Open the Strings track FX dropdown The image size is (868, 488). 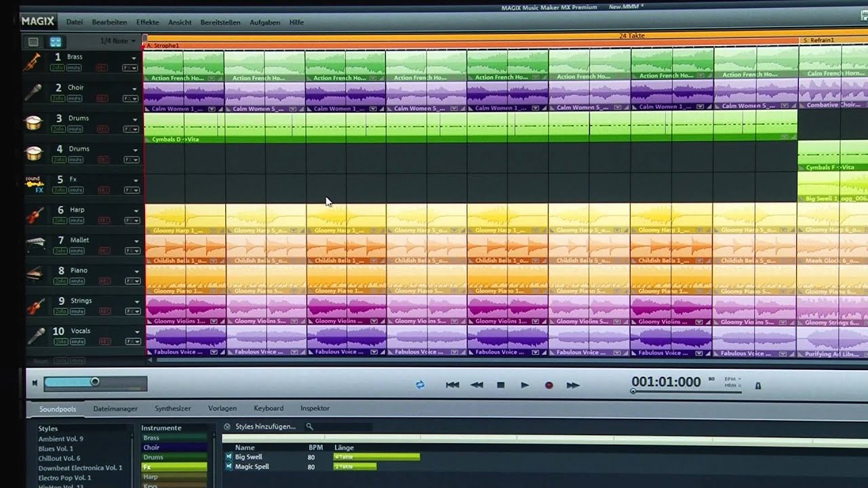pyautogui.click(x=132, y=311)
